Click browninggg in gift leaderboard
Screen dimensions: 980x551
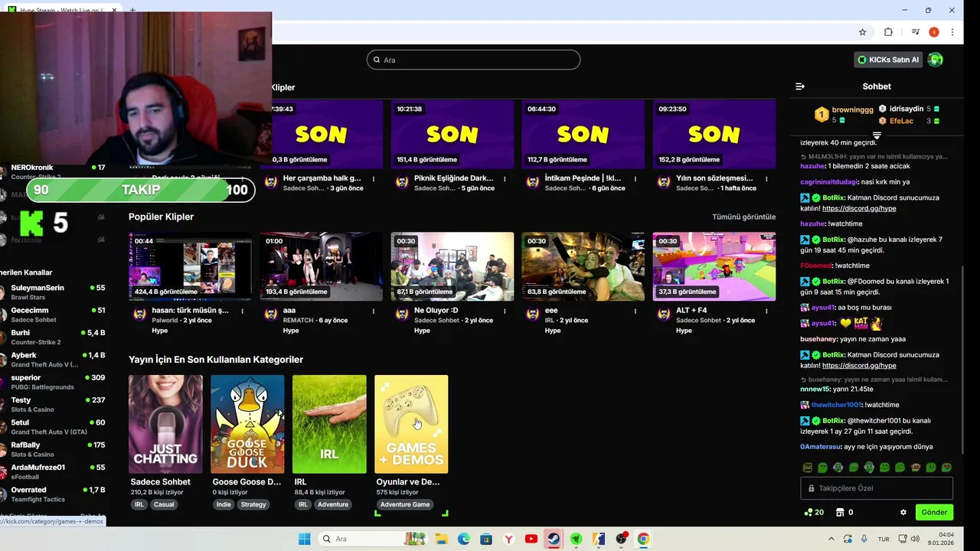point(852,110)
